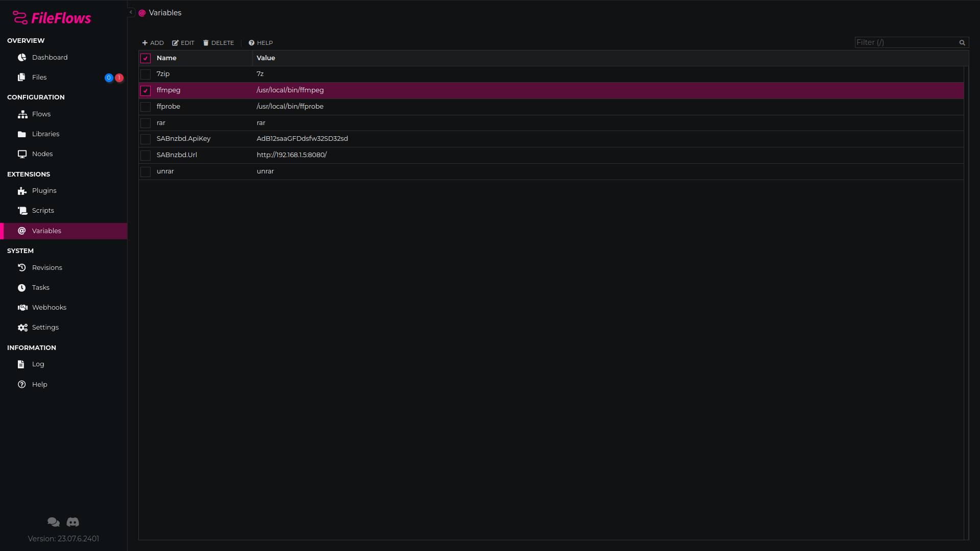Check the SABnzbd.Url row checkbox

click(x=145, y=156)
